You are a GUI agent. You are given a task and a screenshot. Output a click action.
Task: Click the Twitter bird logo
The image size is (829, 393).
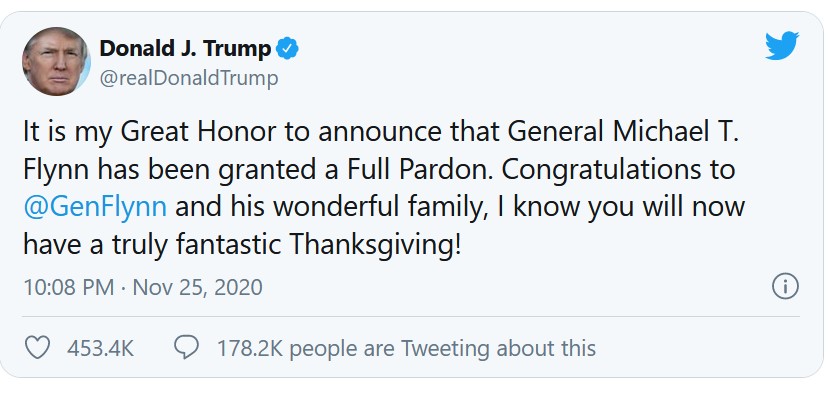[x=782, y=45]
